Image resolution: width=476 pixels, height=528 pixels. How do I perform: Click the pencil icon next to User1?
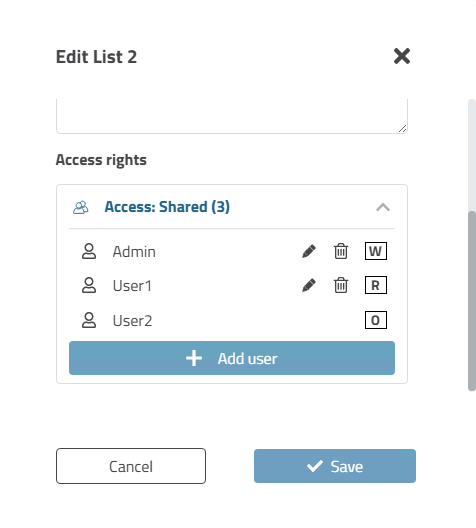(309, 285)
